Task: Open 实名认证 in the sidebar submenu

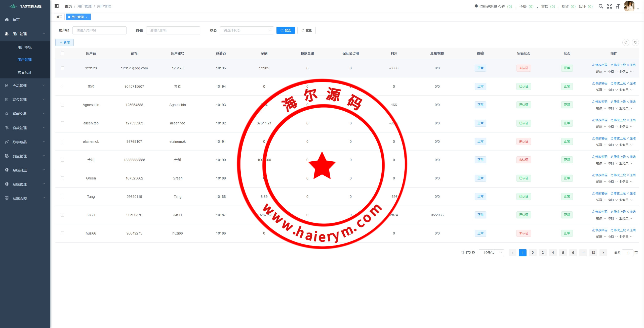Action: click(25, 72)
